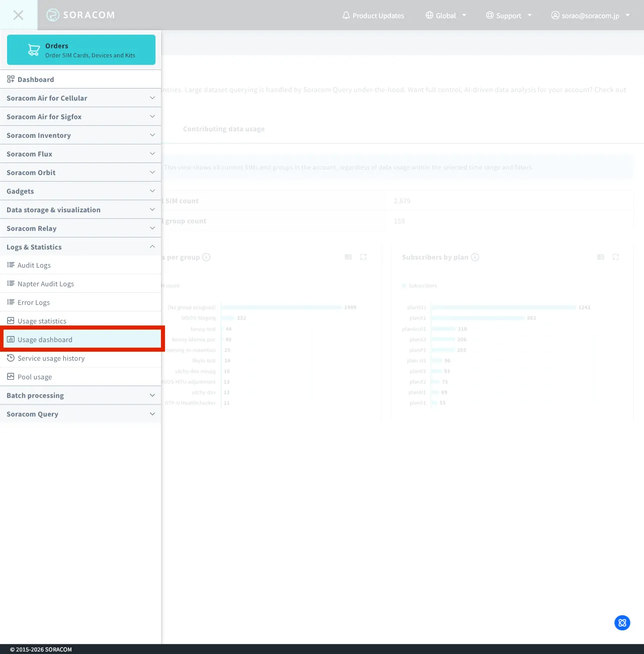The width and height of the screenshot is (644, 654).
Task: Click the SIM count value 2,679
Action: click(402, 201)
